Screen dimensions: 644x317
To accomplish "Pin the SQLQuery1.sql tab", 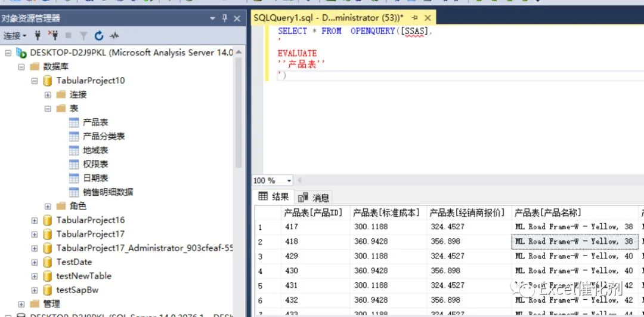I will coord(415,18).
